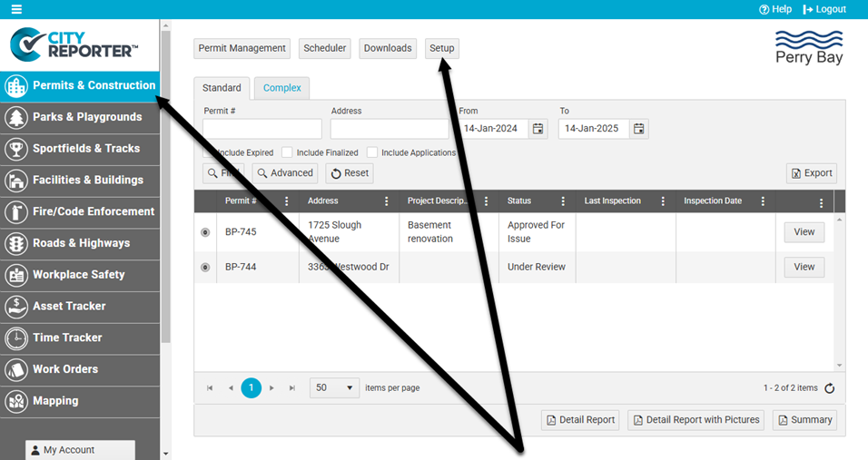Image resolution: width=868 pixels, height=460 pixels.
Task: Click the Under Review status cell
Action: click(x=537, y=267)
